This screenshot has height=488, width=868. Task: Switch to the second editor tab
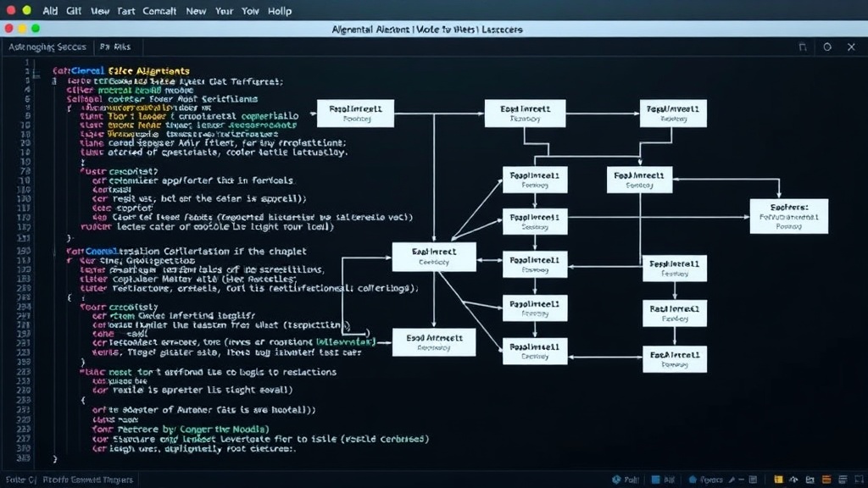coord(115,47)
